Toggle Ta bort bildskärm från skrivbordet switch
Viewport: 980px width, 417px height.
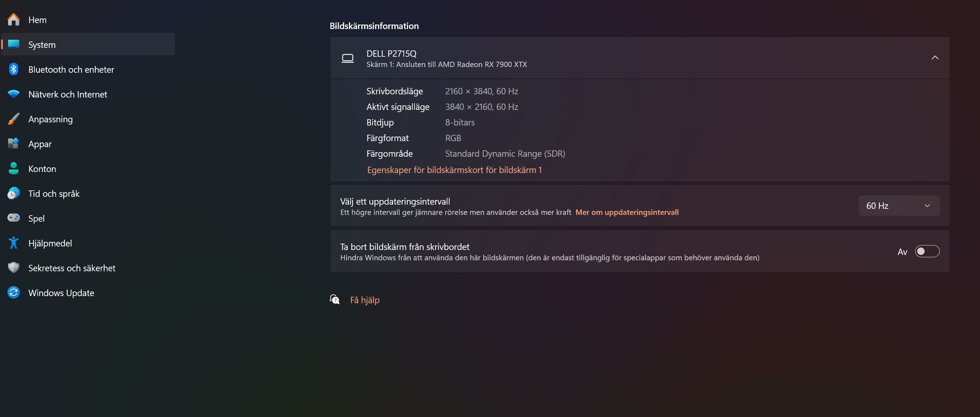(927, 251)
